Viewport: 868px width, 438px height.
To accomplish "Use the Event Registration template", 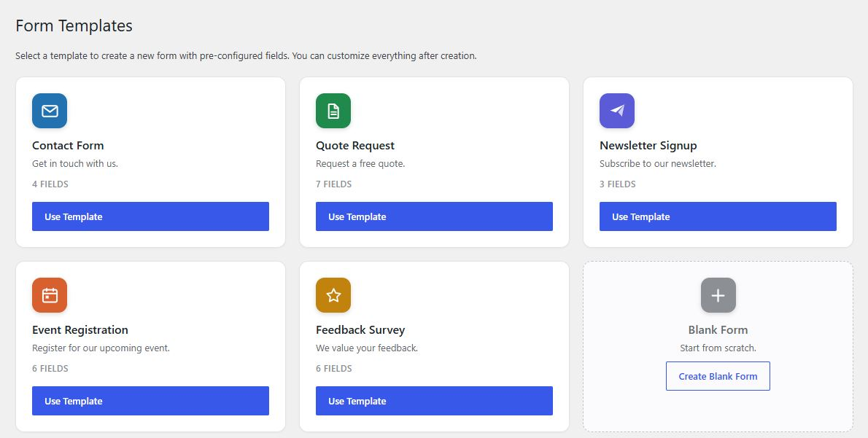I will tap(150, 401).
